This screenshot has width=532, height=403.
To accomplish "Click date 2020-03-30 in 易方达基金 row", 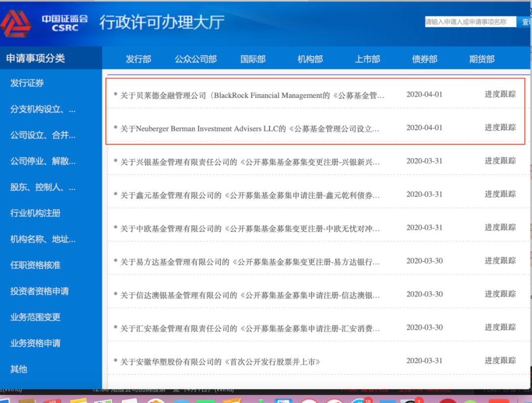I will [425, 261].
